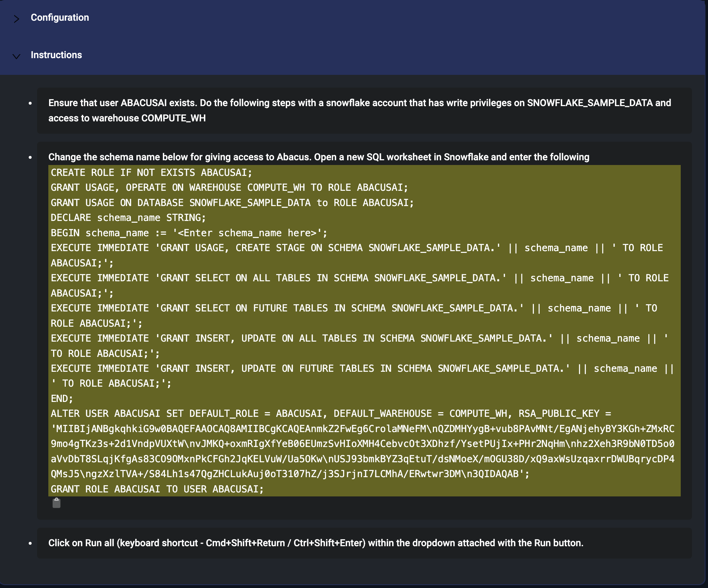Click the DECLARE schema_name STRING line
The height and width of the screenshot is (588, 708).
coord(128,218)
